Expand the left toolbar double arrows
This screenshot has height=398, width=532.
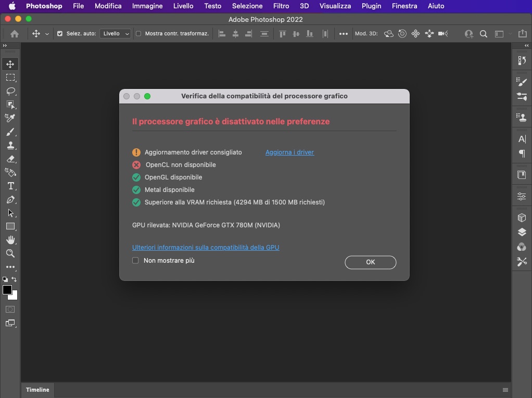5,45
